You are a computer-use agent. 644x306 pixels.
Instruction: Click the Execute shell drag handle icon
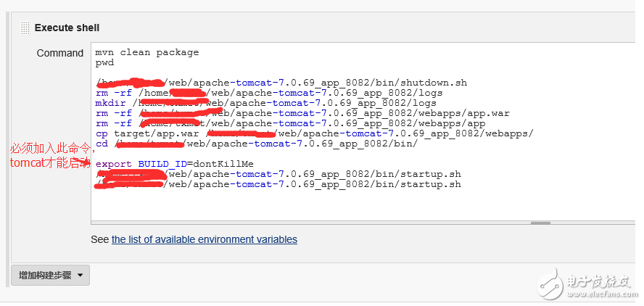point(25,28)
